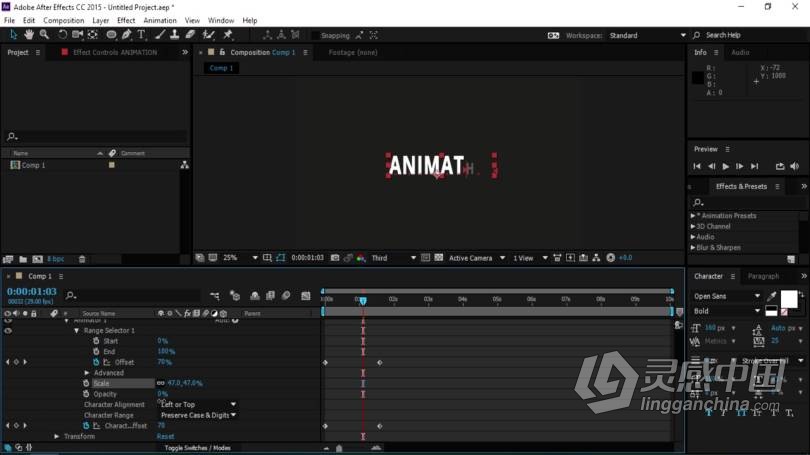Open the Composition menu
Screen dimensions: 810x455
(x=63, y=20)
